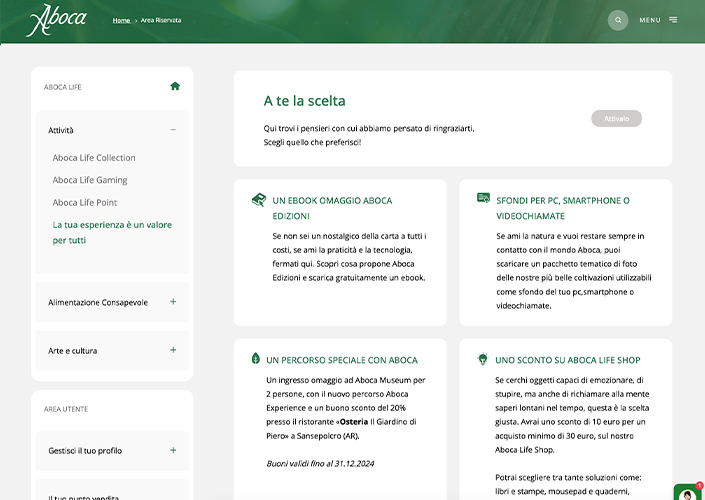
Task: Click the Aboca Life home icon
Action: tap(175, 86)
